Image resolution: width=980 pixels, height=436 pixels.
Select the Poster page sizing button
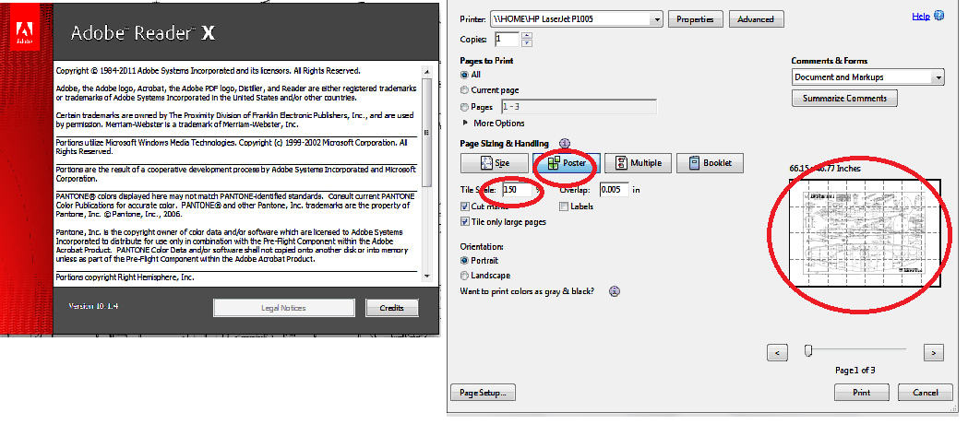coord(567,163)
